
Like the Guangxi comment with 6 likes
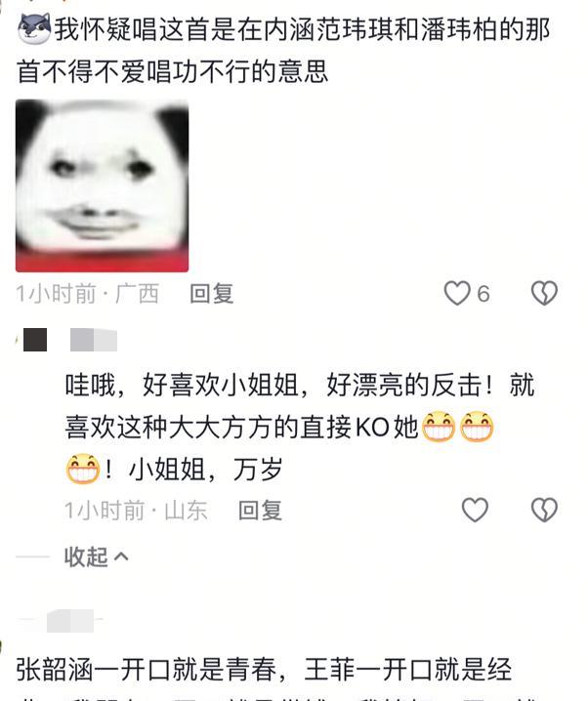point(457,293)
